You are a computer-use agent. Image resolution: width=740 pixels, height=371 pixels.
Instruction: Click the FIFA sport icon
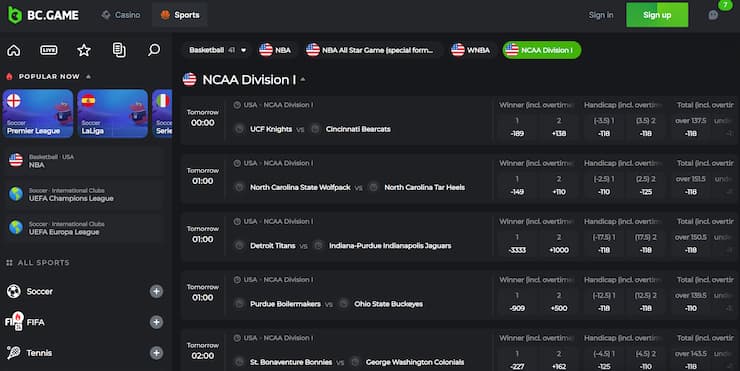pyautogui.click(x=14, y=322)
